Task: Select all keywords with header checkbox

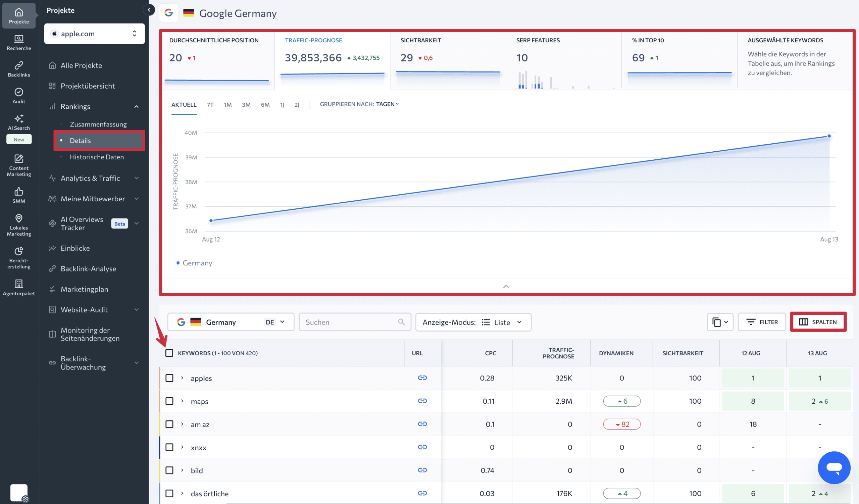Action: (169, 353)
